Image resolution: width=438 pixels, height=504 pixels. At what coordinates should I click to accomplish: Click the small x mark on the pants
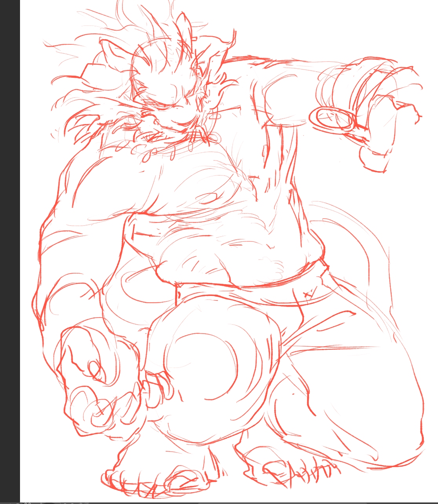click(310, 293)
